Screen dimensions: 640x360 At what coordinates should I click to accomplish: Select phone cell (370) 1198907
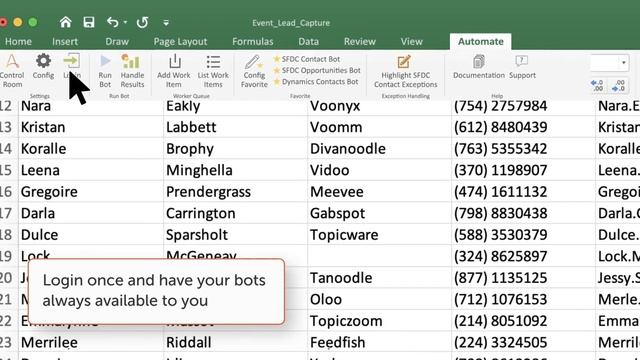click(524, 170)
